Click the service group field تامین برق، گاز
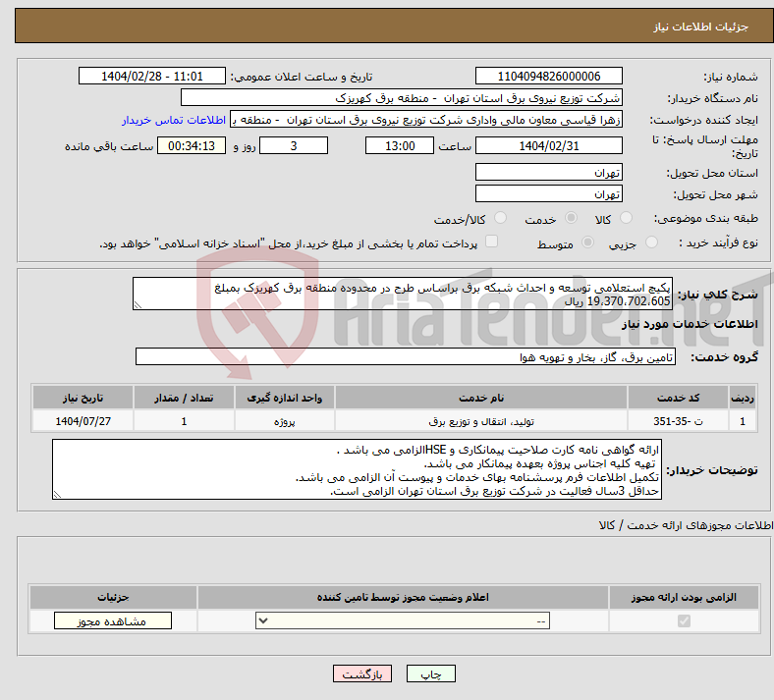Image resolution: width=774 pixels, height=700 pixels. pyautogui.click(x=406, y=356)
